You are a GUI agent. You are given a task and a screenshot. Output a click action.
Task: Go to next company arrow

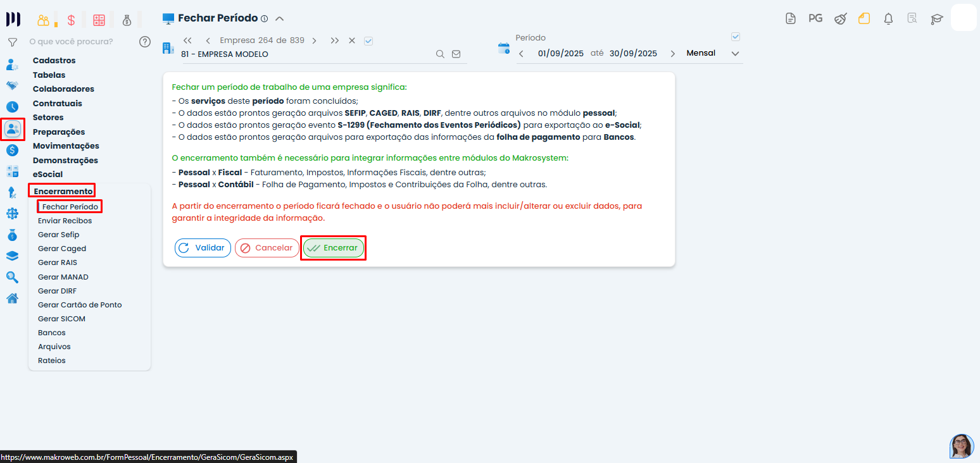[314, 40]
